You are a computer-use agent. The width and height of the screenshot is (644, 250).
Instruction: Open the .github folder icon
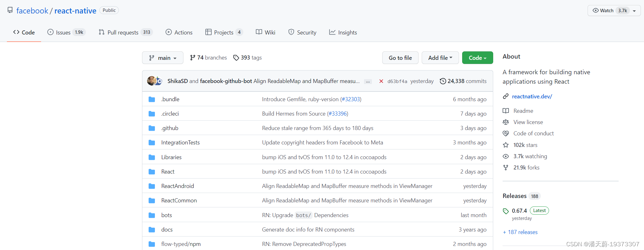point(152,128)
